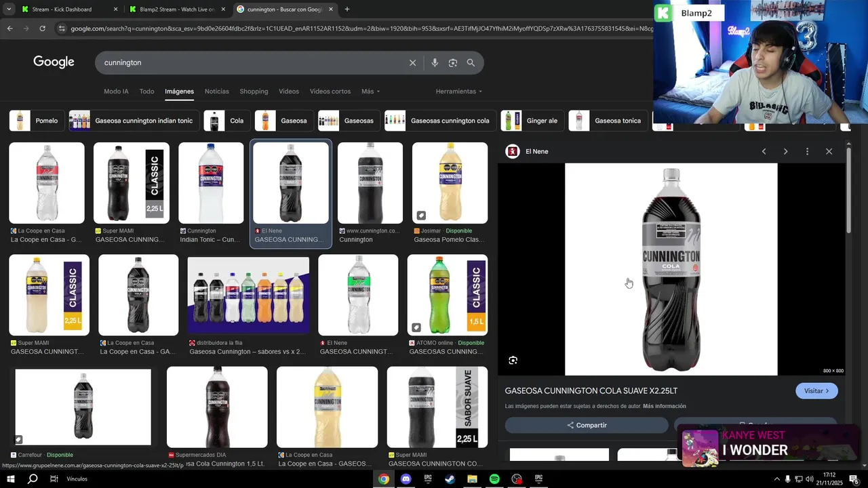Open volume control in the system tray
Viewport: 868px width, 488px height.
pyautogui.click(x=809, y=479)
